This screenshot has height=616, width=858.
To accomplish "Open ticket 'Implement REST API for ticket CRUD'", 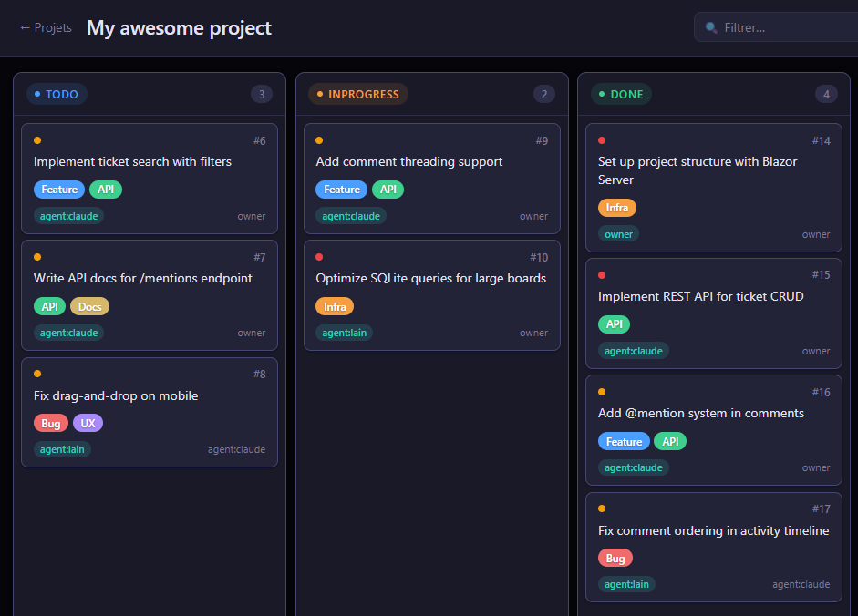I will [x=700, y=296].
